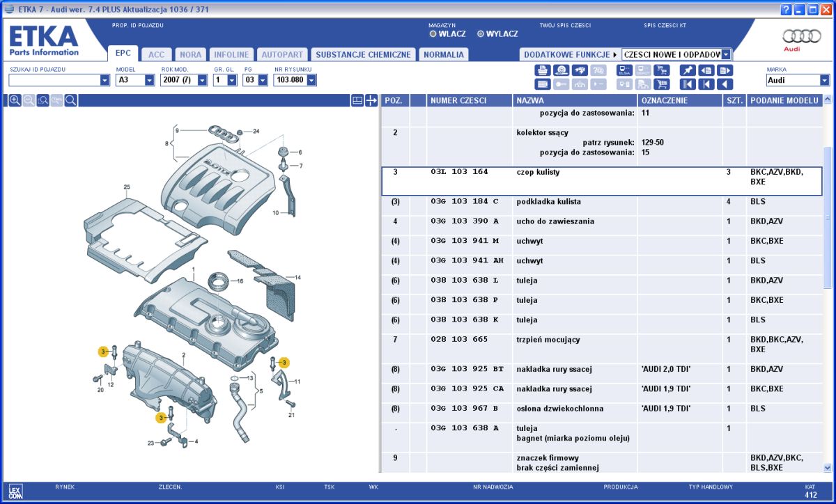Select part number 03G 103 925 BT

tap(467, 369)
